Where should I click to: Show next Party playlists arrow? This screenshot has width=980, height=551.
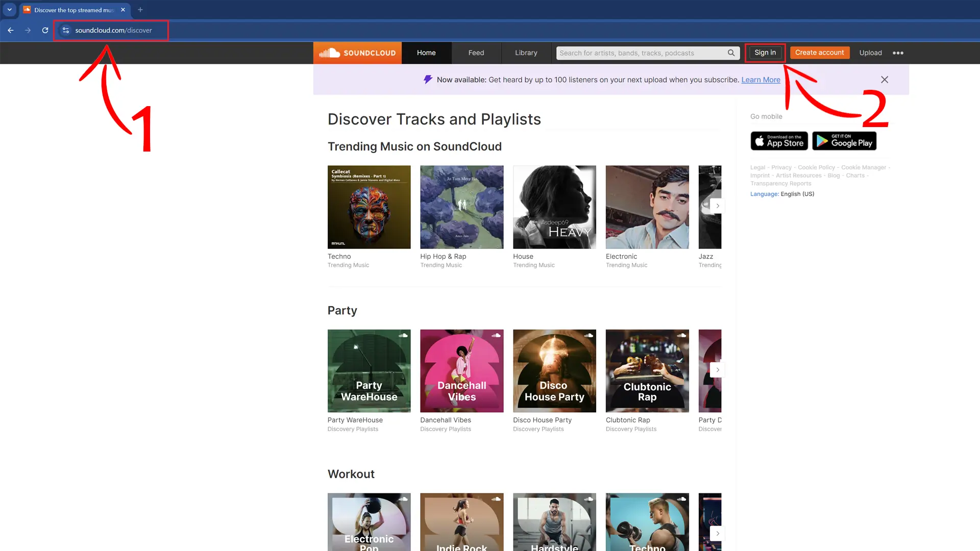pyautogui.click(x=717, y=370)
